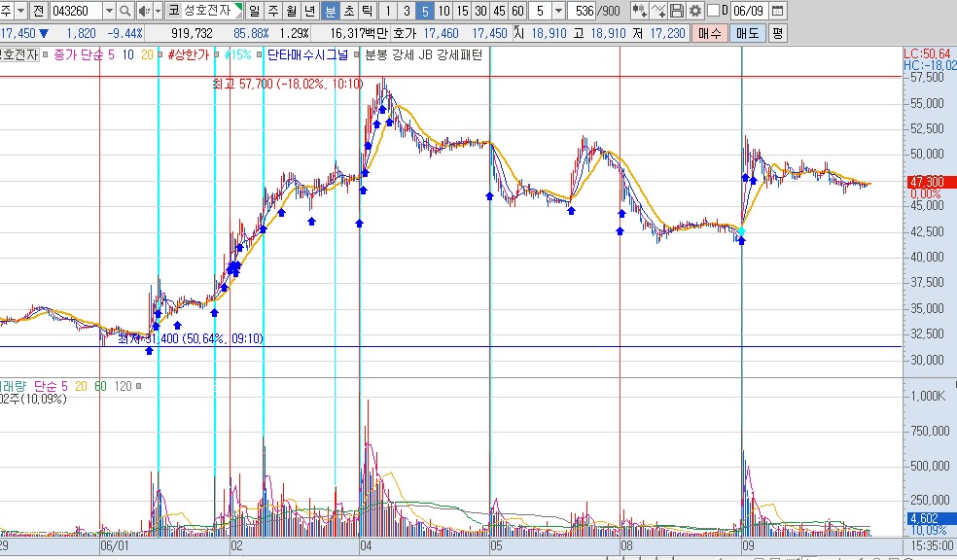Select minute chart 분
The width and height of the screenshot is (957, 560).
331,11
